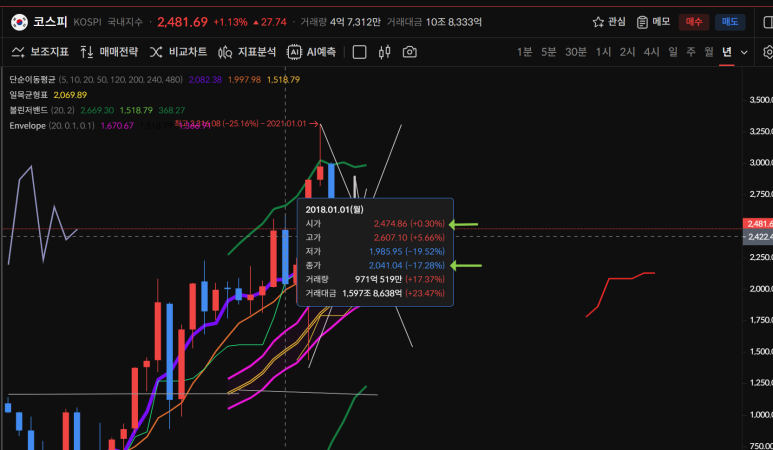The height and width of the screenshot is (450, 773).
Task: Click the 단순이동평균 indicator label
Action: (x=33, y=79)
